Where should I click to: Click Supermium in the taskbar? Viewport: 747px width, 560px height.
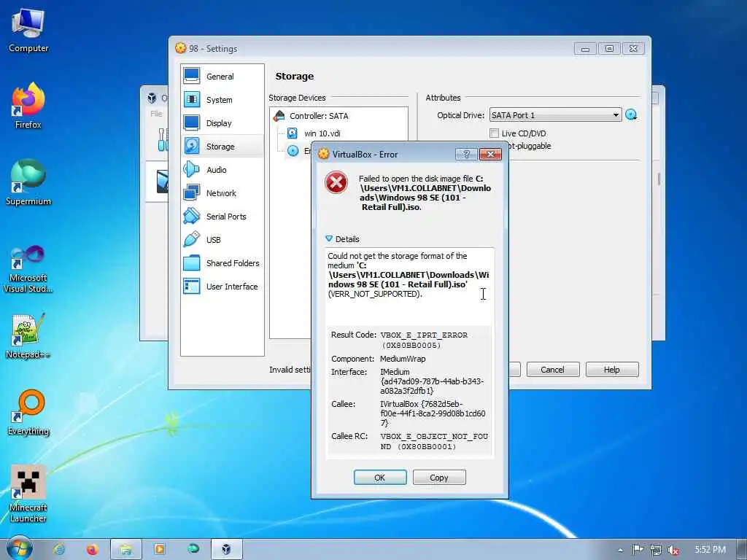tap(193, 549)
